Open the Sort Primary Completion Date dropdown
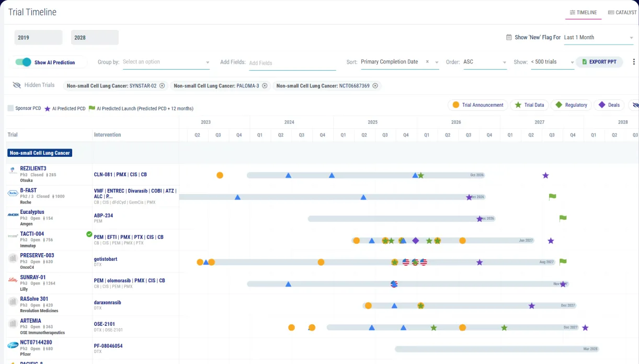The image size is (639, 364). tap(400, 62)
